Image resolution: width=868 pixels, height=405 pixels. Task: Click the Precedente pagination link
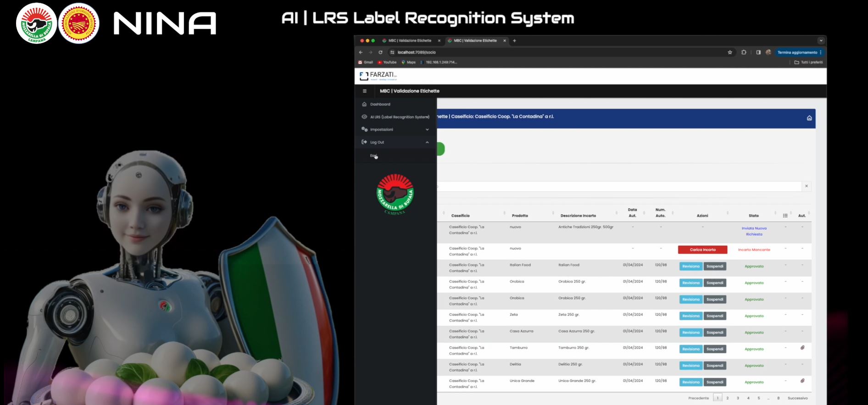(699, 398)
